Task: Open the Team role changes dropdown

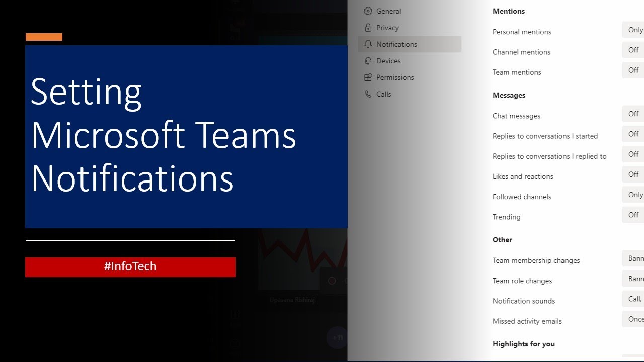Action: [x=633, y=279]
